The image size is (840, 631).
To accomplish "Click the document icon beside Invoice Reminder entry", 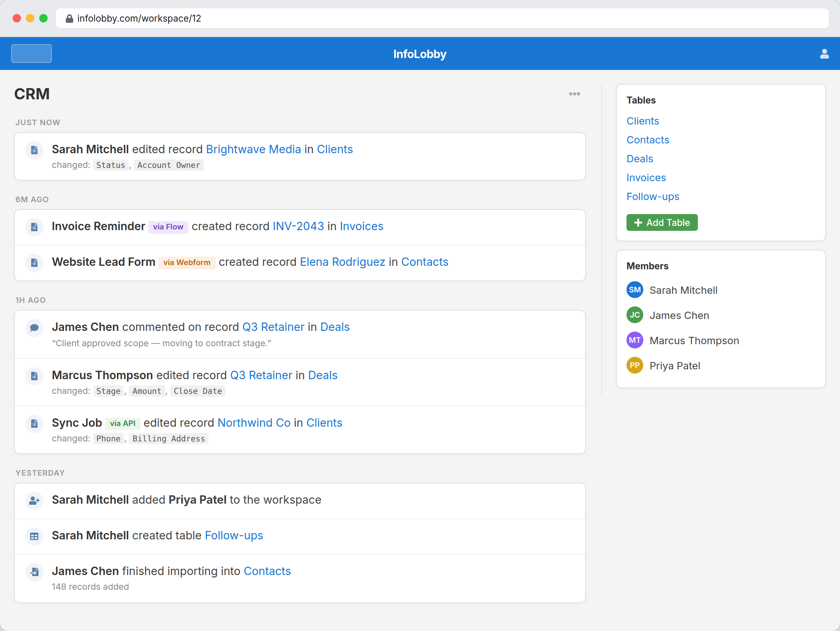I will click(x=34, y=227).
